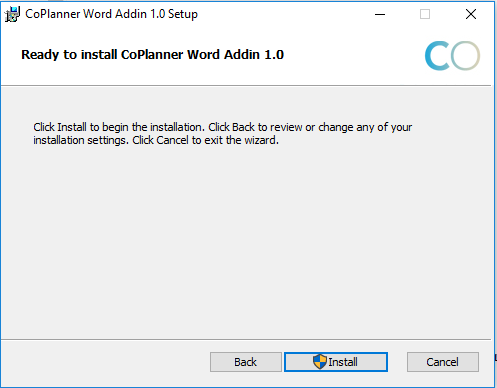The width and height of the screenshot is (497, 388).
Task: Click the disabled maximize button
Action: [x=425, y=14]
